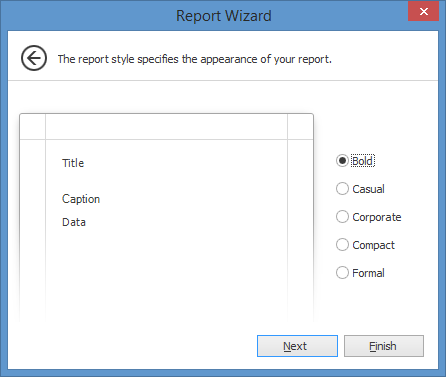Choose the Casual report style
The width and height of the screenshot is (446, 377).
point(360,189)
